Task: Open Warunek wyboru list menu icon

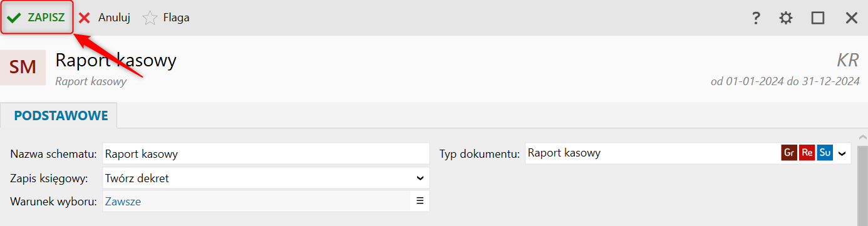Action: (x=420, y=201)
